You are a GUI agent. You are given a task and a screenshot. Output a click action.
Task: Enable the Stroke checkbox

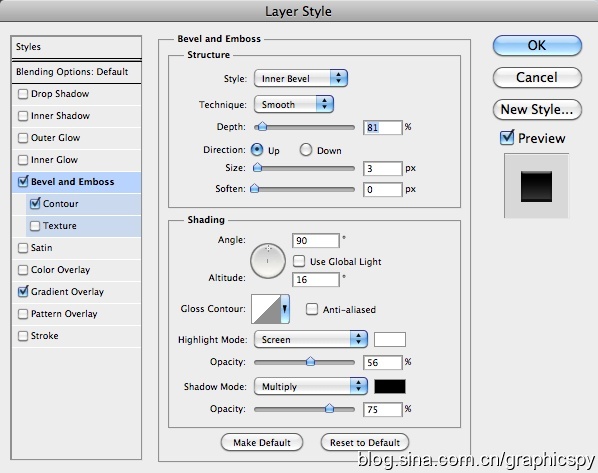tap(23, 336)
